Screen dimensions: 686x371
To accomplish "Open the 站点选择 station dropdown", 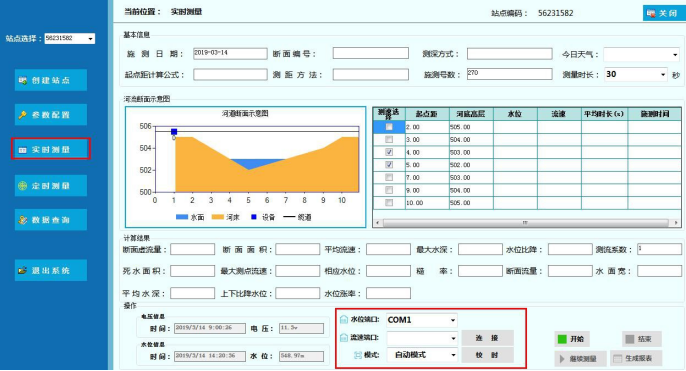I will coord(91,38).
